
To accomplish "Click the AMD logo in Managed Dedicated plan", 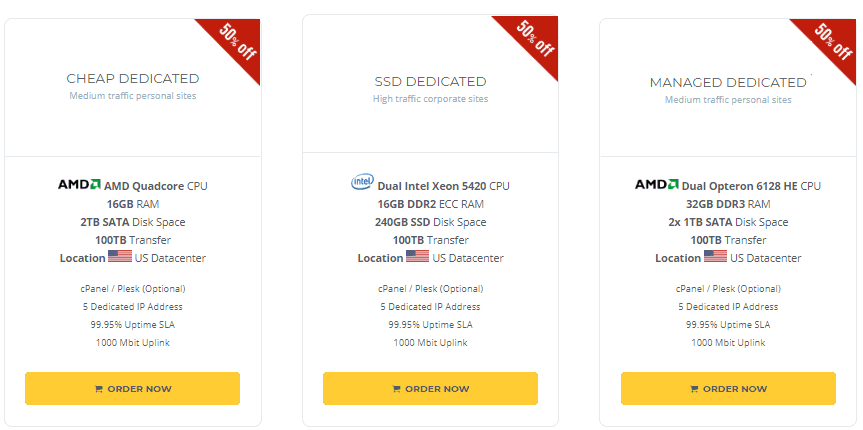I will coord(657,184).
